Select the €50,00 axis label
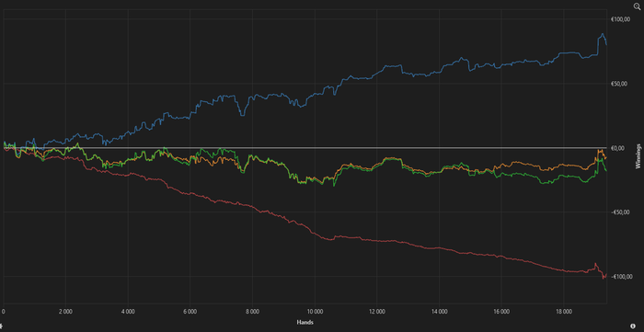This screenshot has width=644, height=332. coord(618,84)
